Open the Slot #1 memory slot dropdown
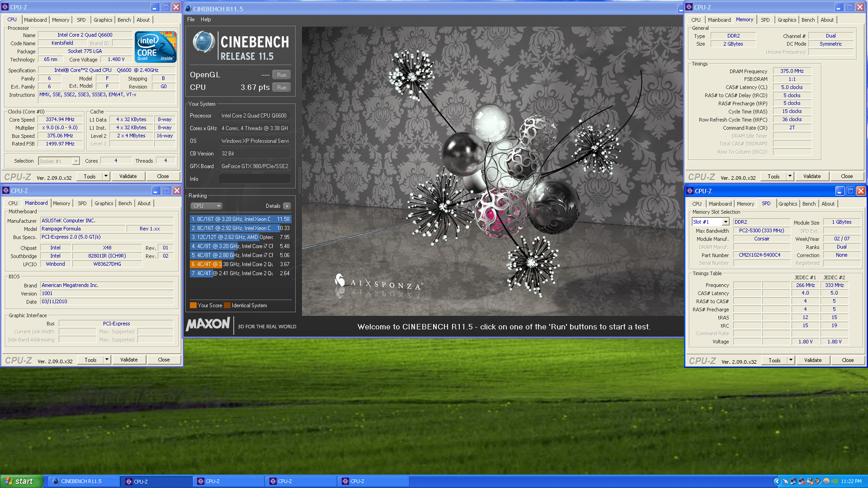The width and height of the screenshot is (868, 488). (711, 222)
